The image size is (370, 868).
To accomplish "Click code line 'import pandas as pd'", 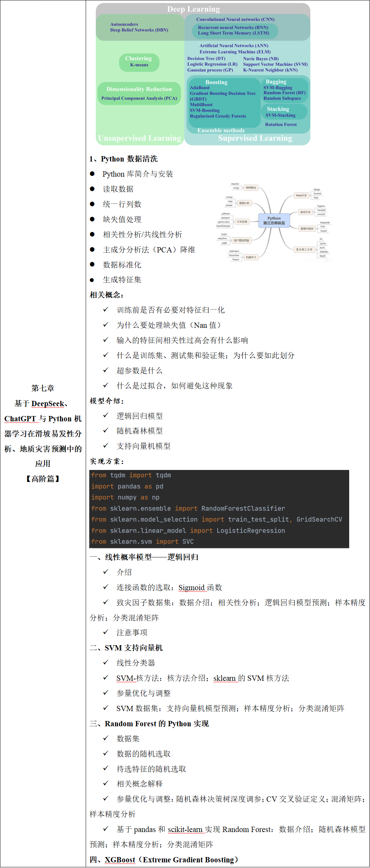I will tap(127, 487).
